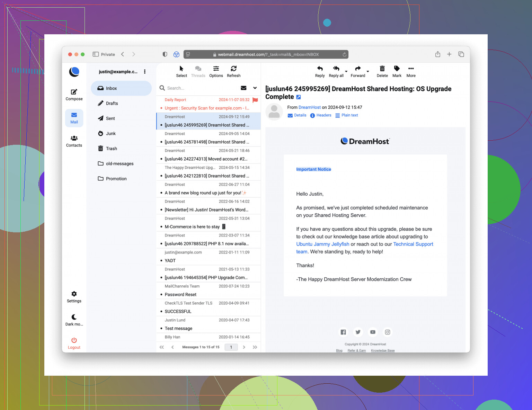
Task: Show message Details
Action: [297, 115]
